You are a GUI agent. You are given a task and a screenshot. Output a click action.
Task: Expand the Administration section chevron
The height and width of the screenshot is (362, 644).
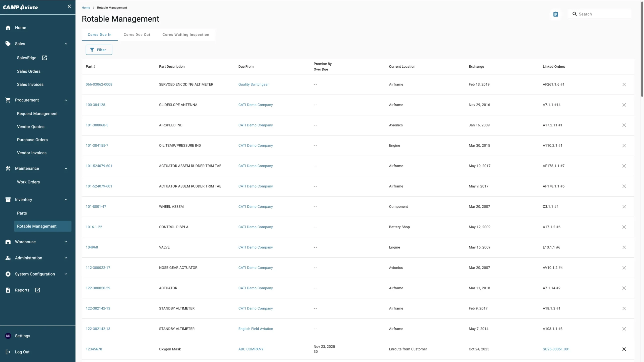tap(66, 258)
